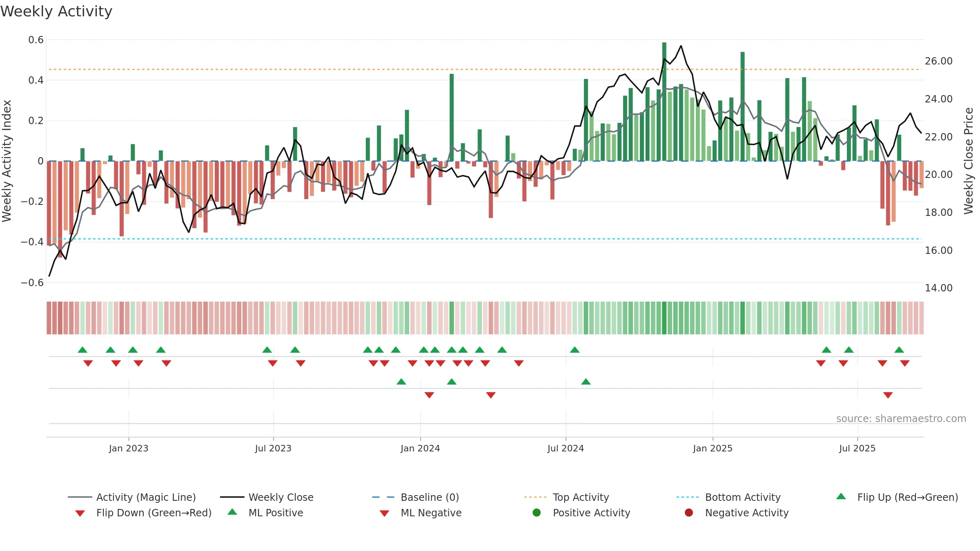Click the Weekly Close Price axis title
This screenshot has width=980, height=551.
coord(969,161)
